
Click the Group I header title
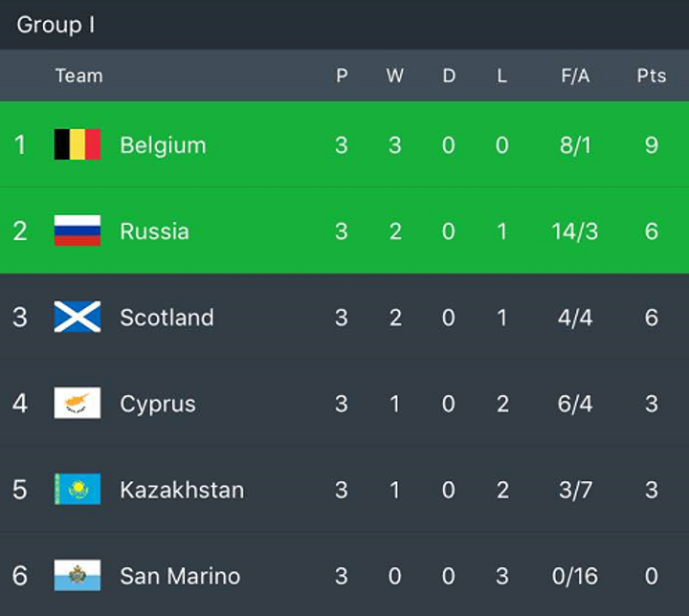click(56, 25)
